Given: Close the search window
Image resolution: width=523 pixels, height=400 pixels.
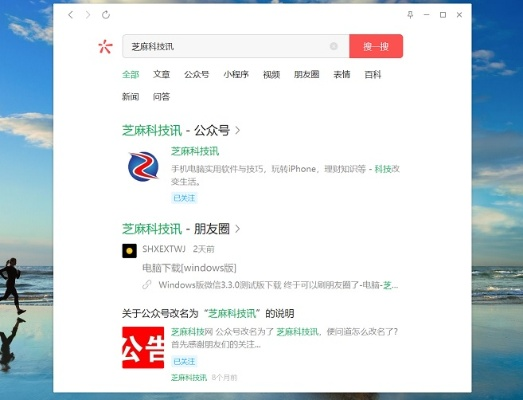Looking at the screenshot, I should point(459,15).
